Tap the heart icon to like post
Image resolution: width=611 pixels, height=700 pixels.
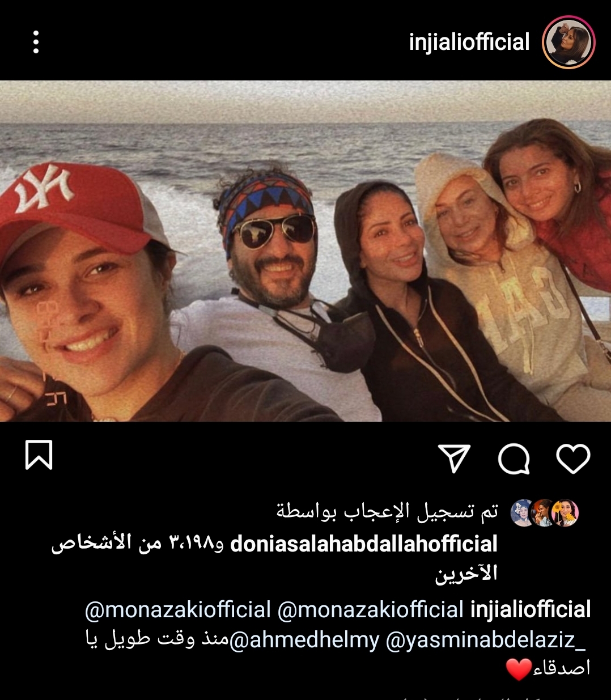coord(573,458)
